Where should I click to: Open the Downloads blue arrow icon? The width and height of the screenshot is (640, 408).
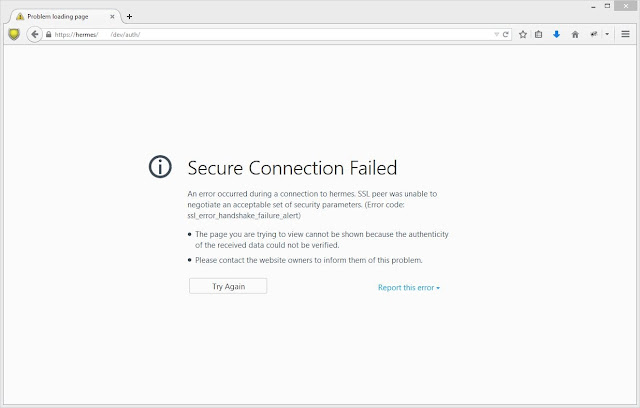(556, 33)
